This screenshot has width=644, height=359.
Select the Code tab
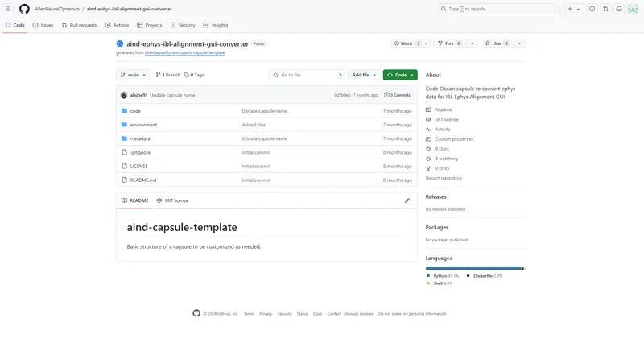[14, 25]
